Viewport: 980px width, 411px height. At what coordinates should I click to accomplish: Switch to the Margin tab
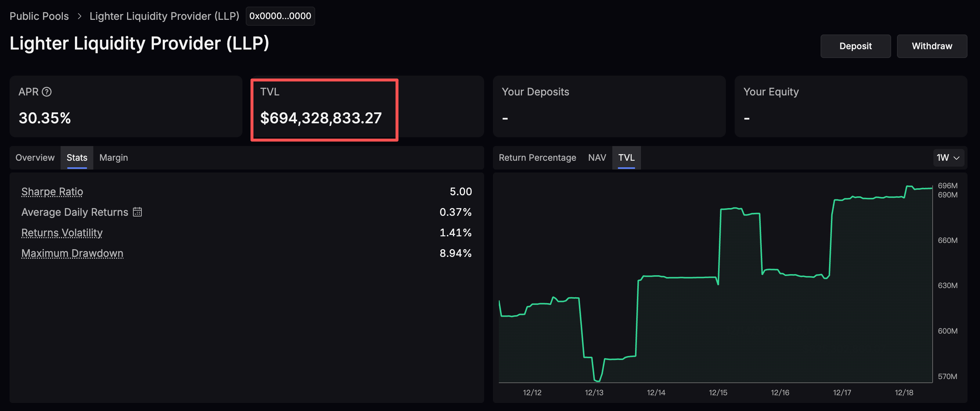[114, 157]
